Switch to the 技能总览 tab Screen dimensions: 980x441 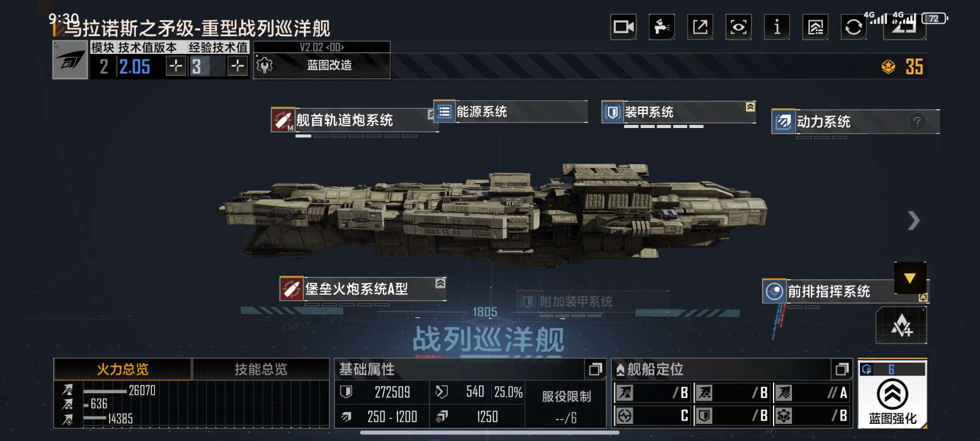click(261, 369)
